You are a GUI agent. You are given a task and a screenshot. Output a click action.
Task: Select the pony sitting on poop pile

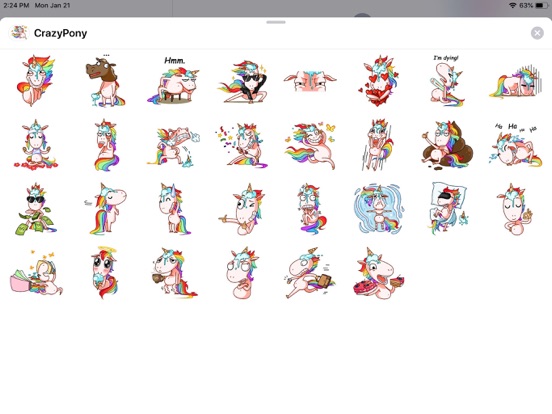(446, 145)
